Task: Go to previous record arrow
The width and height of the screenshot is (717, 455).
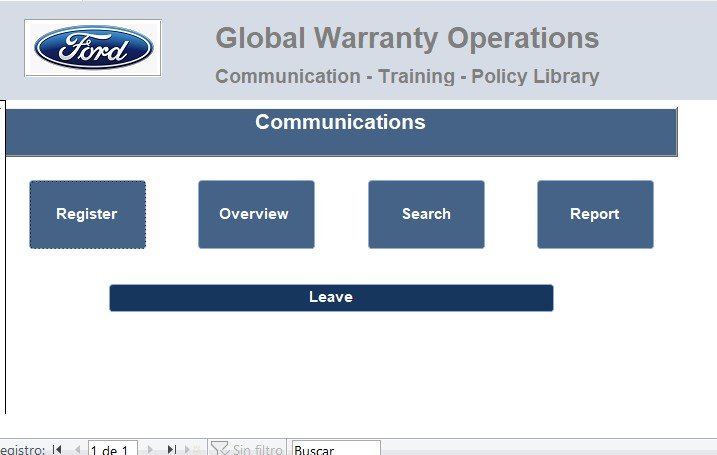Action: point(76,449)
